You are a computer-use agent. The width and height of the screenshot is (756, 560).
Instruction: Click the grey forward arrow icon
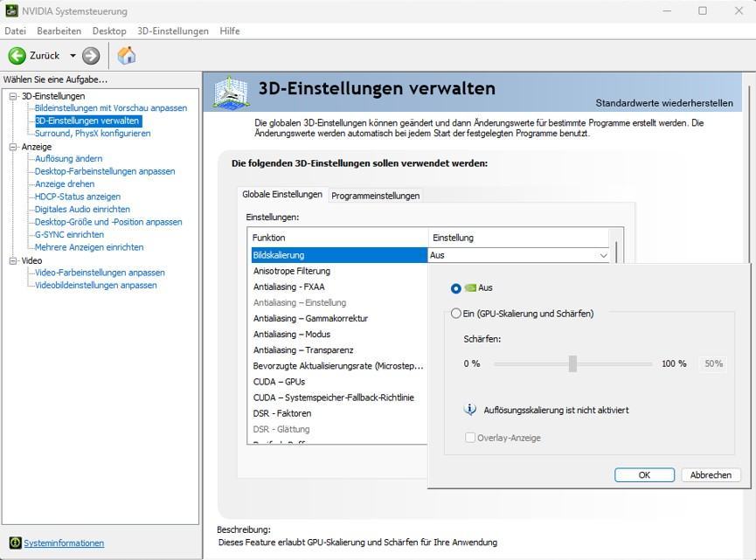click(91, 56)
